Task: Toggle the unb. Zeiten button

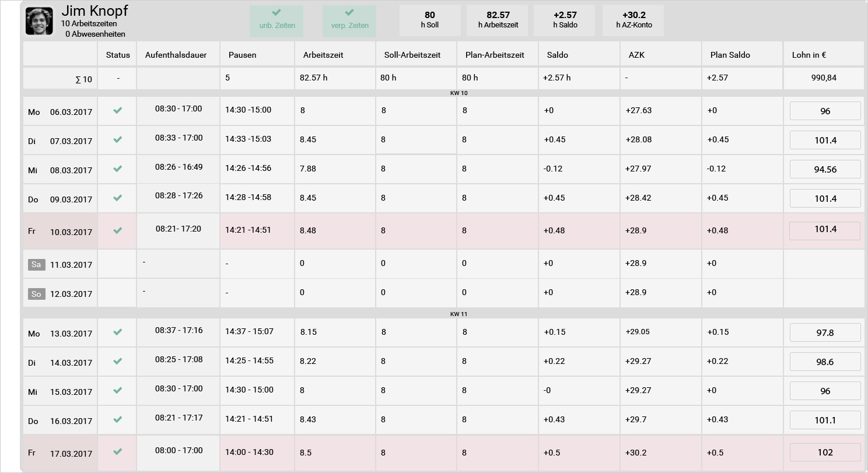Action: point(276,21)
